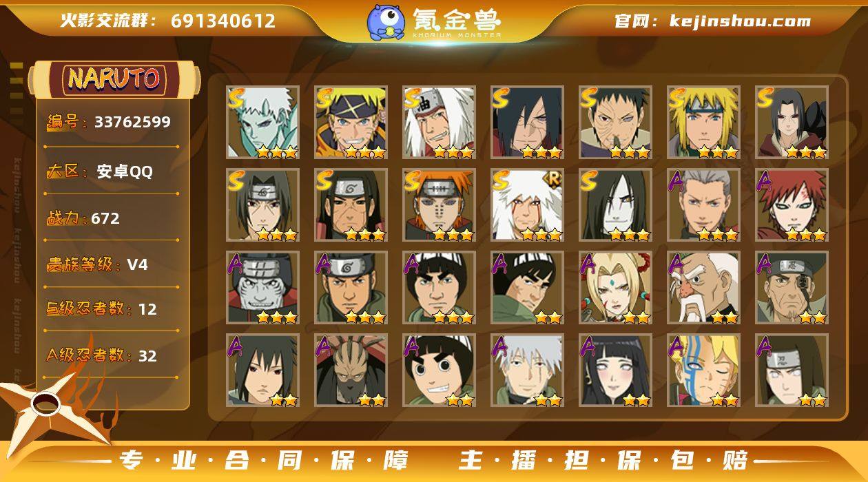Select the orange-haired Pain character portrait

click(440, 205)
